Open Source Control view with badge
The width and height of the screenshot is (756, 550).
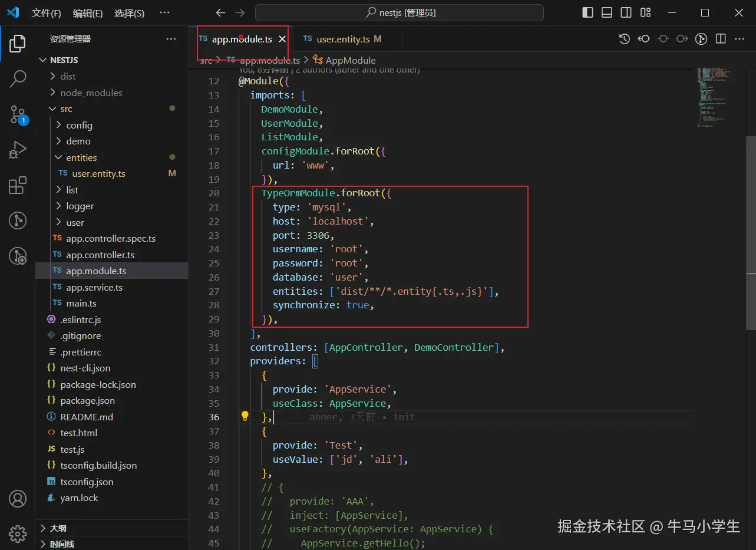(x=18, y=114)
